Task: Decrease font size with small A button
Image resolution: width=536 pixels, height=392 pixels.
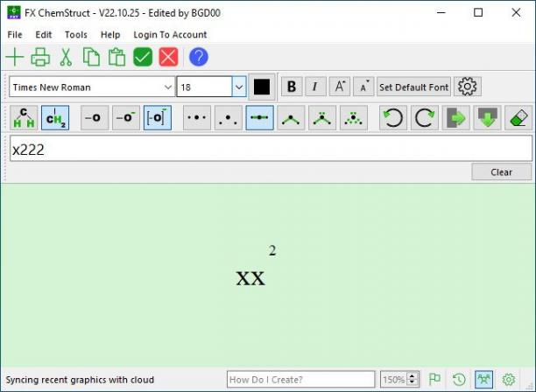Action: pos(363,87)
